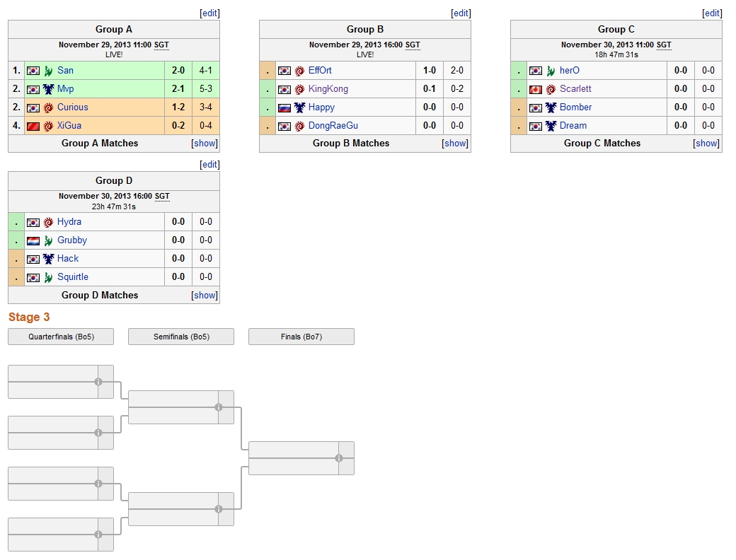Open the edit link above Group B

461,13
